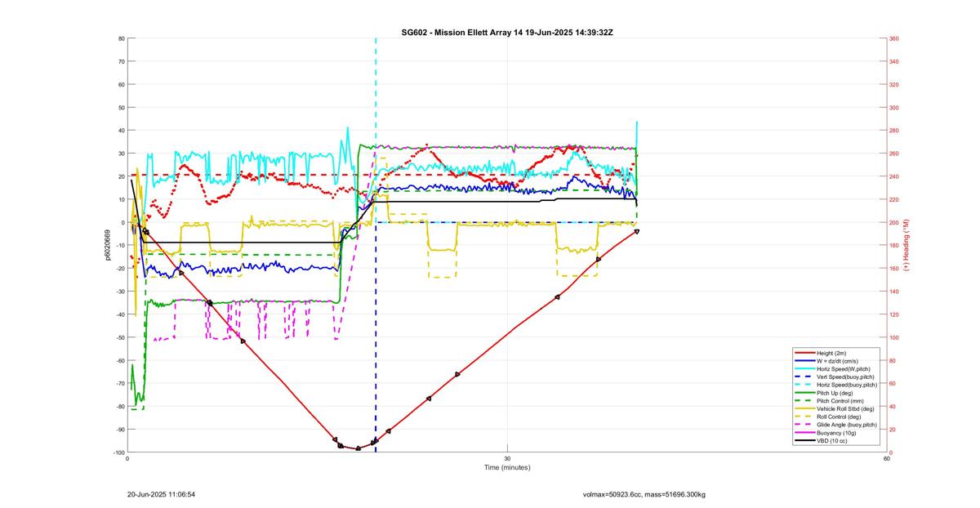The image size is (980, 508).
Task: Click the right axis tick label '100'
Action: click(x=894, y=337)
